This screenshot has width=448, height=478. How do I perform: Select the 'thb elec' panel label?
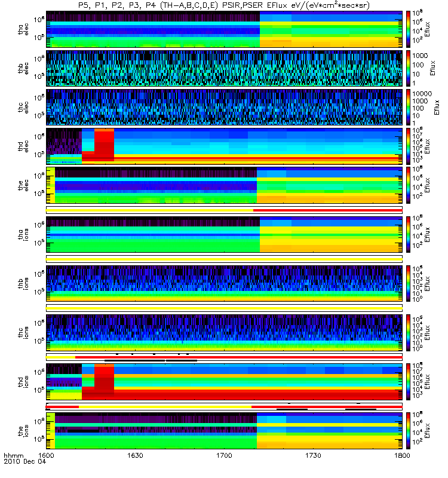click(x=23, y=69)
